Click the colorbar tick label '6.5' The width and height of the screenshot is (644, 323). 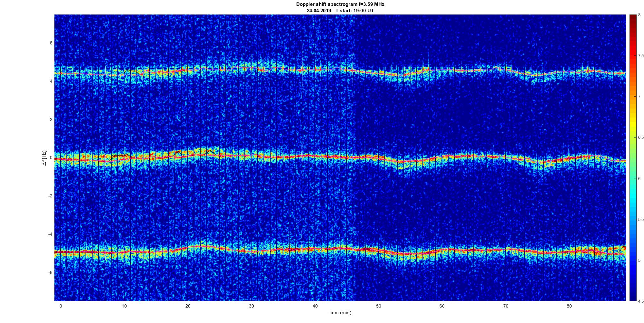pyautogui.click(x=641, y=138)
